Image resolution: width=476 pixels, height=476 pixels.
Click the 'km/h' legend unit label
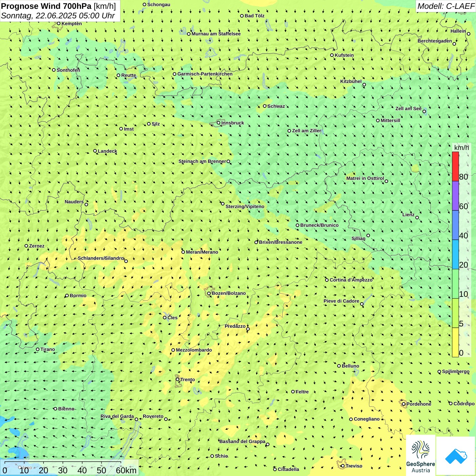point(461,148)
